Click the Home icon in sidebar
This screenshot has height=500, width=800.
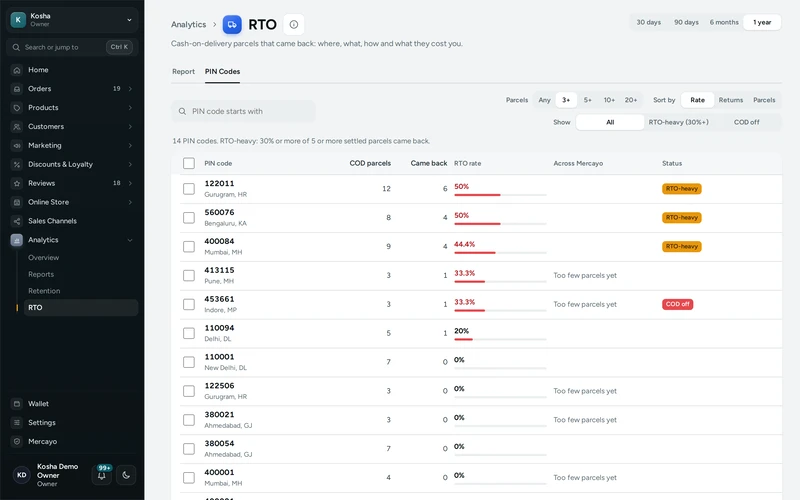click(x=17, y=70)
